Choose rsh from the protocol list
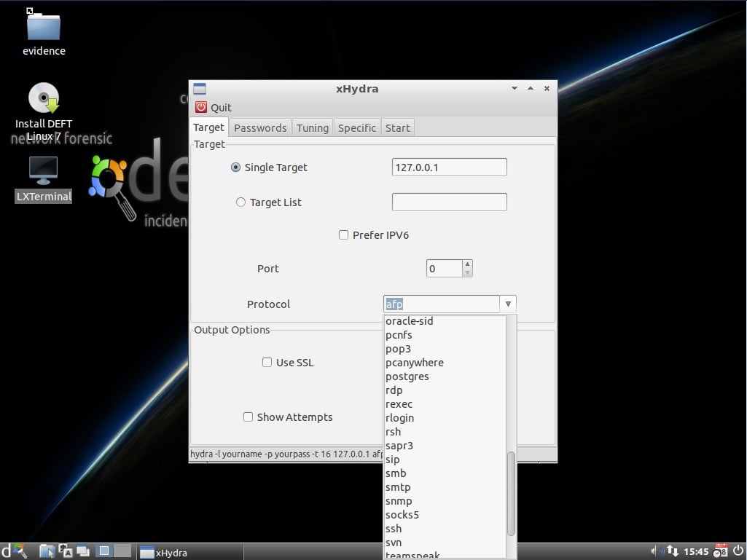 pyautogui.click(x=445, y=432)
